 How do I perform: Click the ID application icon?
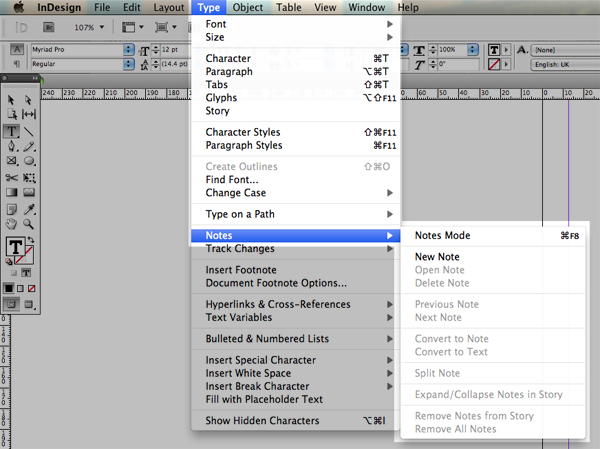21,27
